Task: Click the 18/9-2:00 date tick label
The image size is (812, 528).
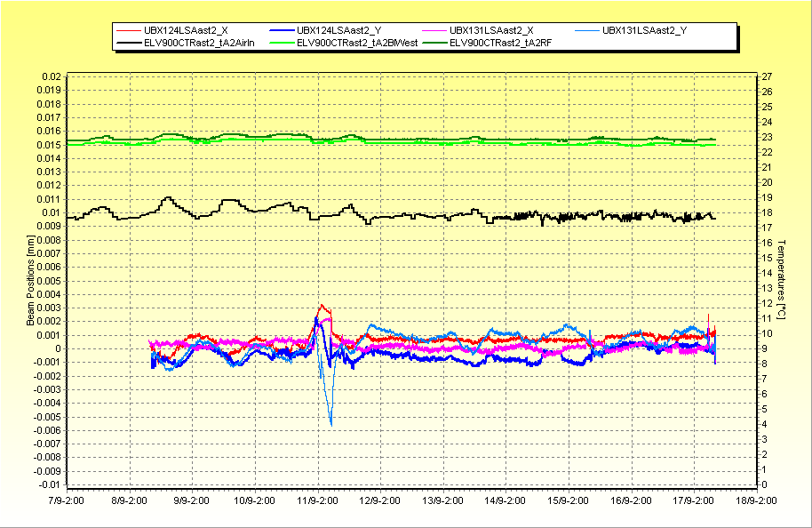Action: pos(755,500)
